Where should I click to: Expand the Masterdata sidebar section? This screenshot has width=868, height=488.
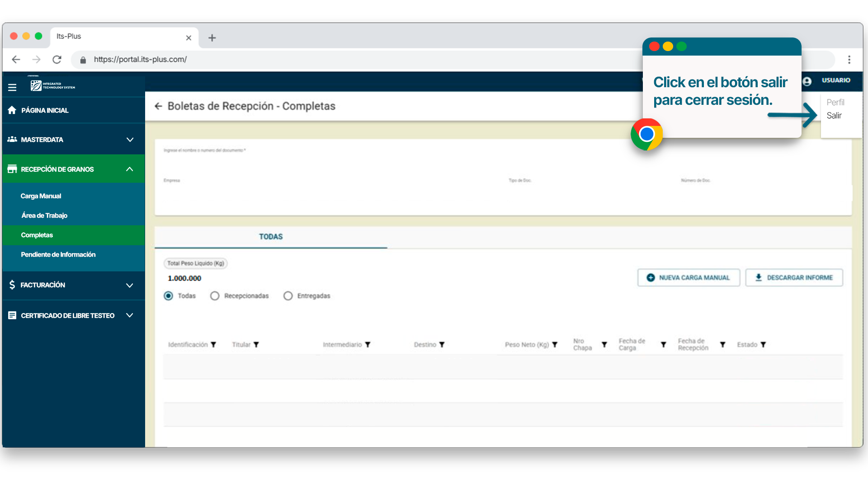pyautogui.click(x=130, y=140)
